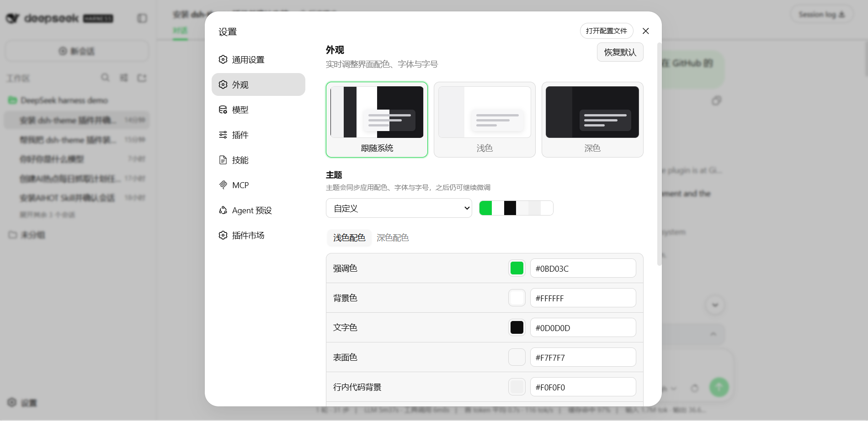This screenshot has height=421, width=868.
Task: Go to the 插件 plugins section
Action: [258, 135]
